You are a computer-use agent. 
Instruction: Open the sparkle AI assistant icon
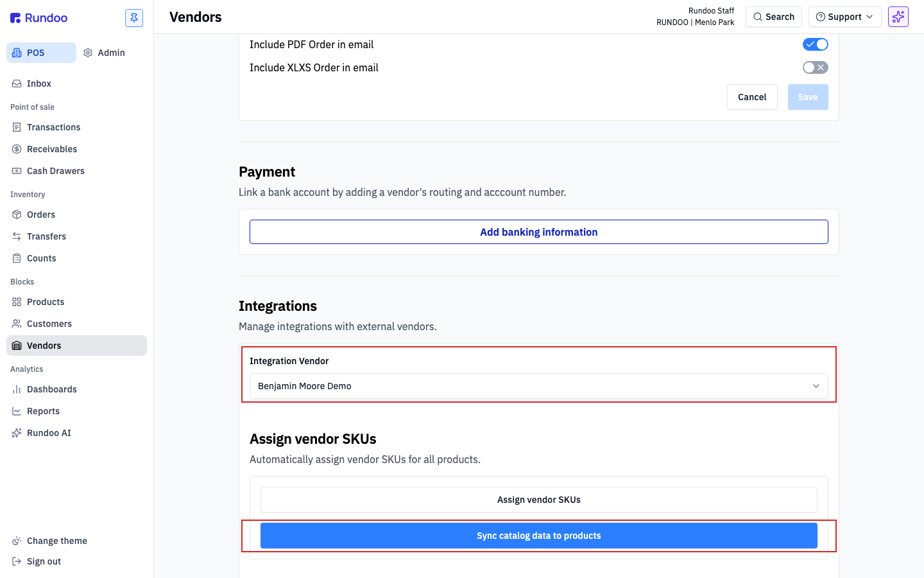(898, 17)
